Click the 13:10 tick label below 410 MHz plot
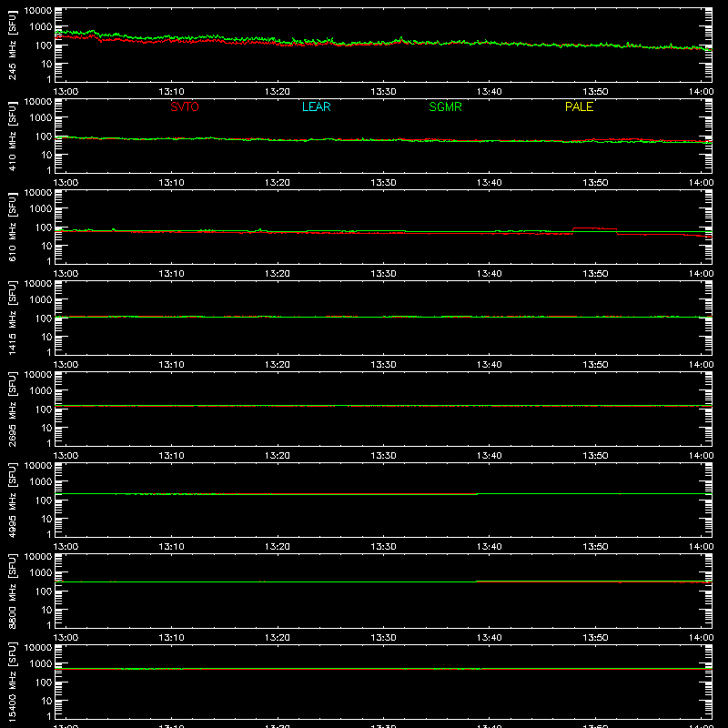The width and height of the screenshot is (728, 728). [171, 183]
